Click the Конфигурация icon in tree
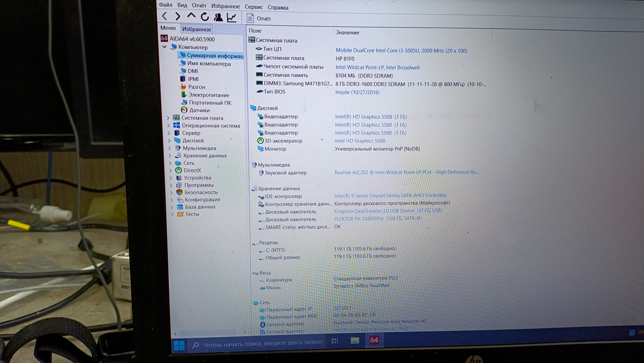This screenshot has height=363, width=644. [180, 200]
